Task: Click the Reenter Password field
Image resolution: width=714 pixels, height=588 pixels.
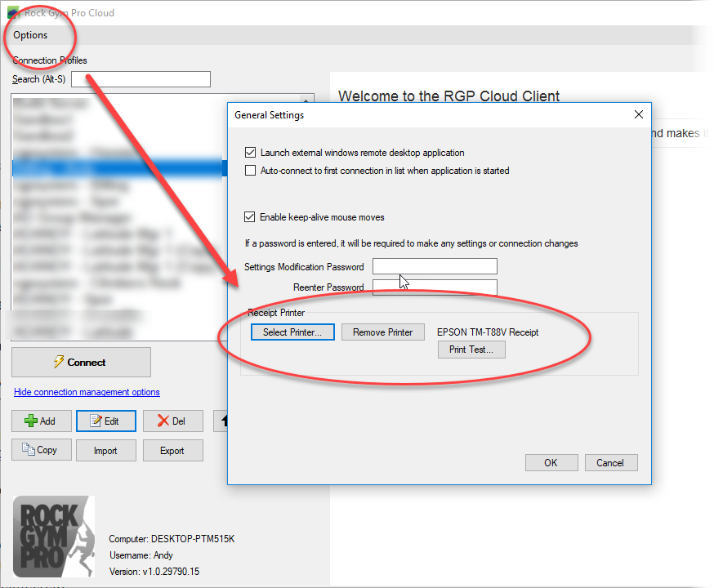Action: click(x=435, y=287)
